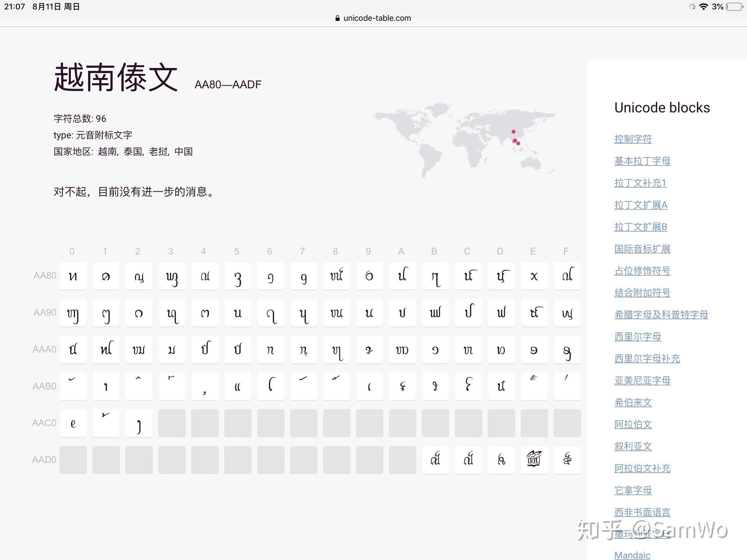Select the symbol at AADD

501,460
